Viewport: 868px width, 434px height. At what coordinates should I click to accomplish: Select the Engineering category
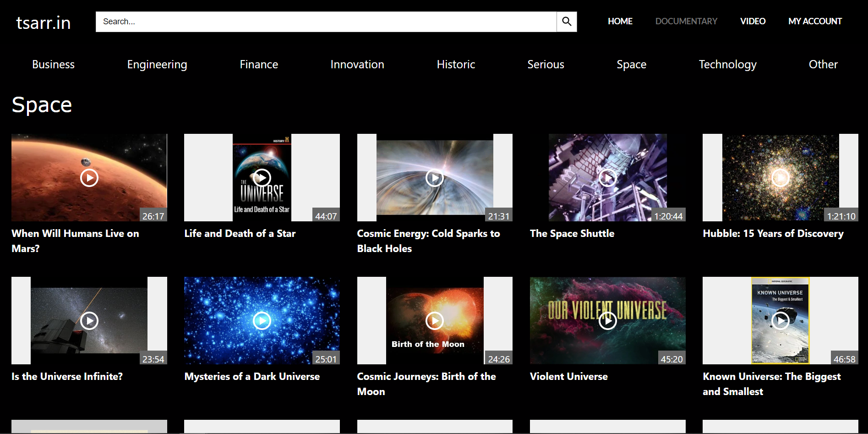(x=157, y=65)
